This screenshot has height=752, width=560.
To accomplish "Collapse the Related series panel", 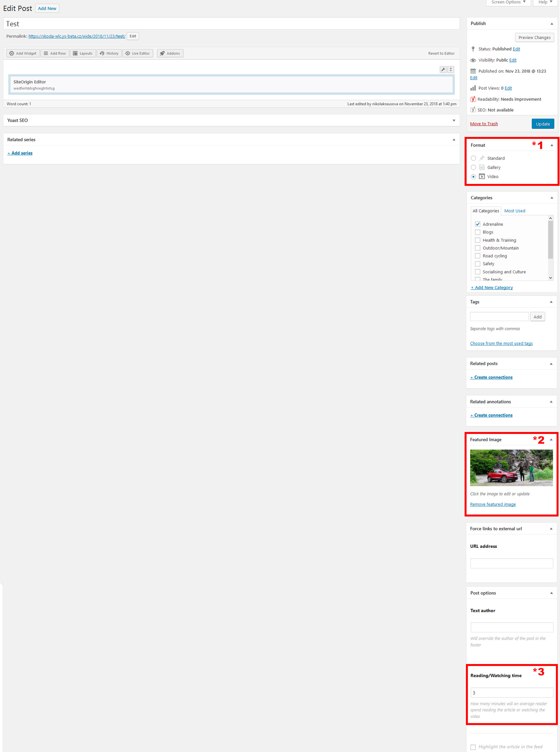I will [x=454, y=140].
